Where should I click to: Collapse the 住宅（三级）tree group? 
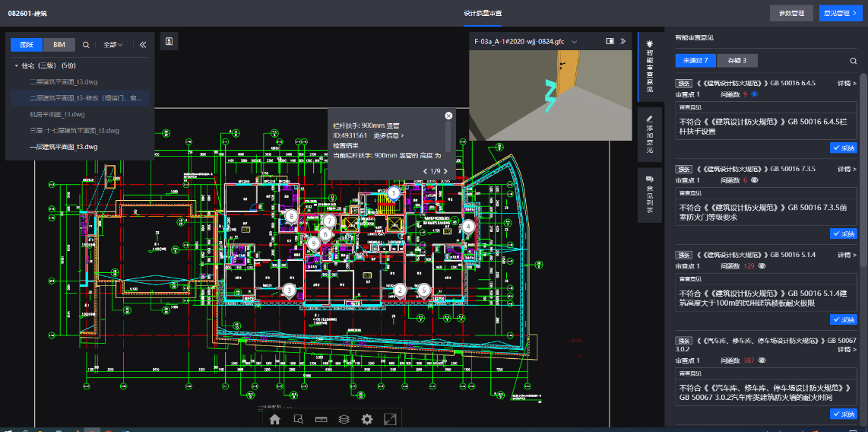pyautogui.click(x=17, y=66)
